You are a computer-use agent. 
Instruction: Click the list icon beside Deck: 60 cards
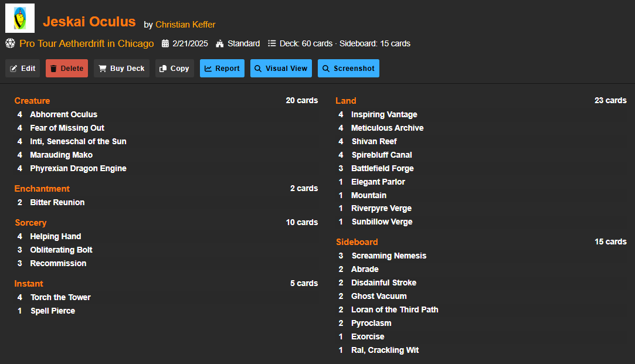pyautogui.click(x=271, y=43)
